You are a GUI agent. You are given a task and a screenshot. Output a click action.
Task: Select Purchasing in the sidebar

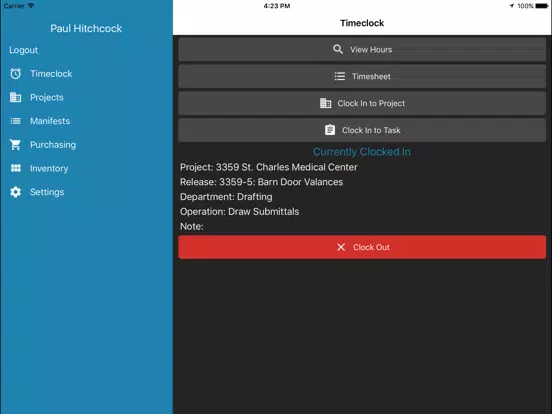click(53, 145)
